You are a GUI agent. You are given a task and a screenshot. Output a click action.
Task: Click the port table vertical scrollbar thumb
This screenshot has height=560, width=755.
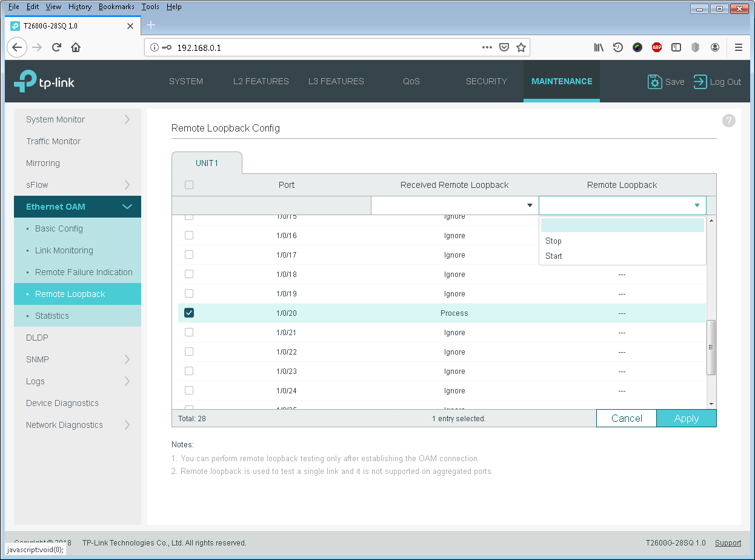(x=711, y=347)
